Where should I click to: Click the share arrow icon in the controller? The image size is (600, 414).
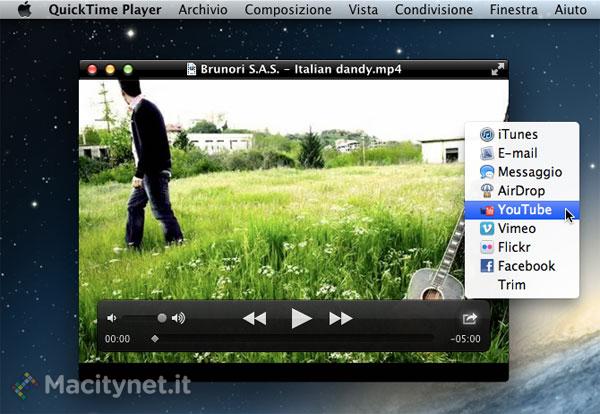pyautogui.click(x=470, y=318)
